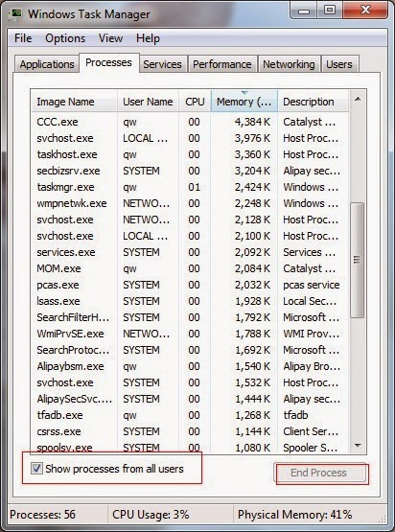Select the wmpnetwk.exe process
The image size is (395, 532).
(x=190, y=203)
